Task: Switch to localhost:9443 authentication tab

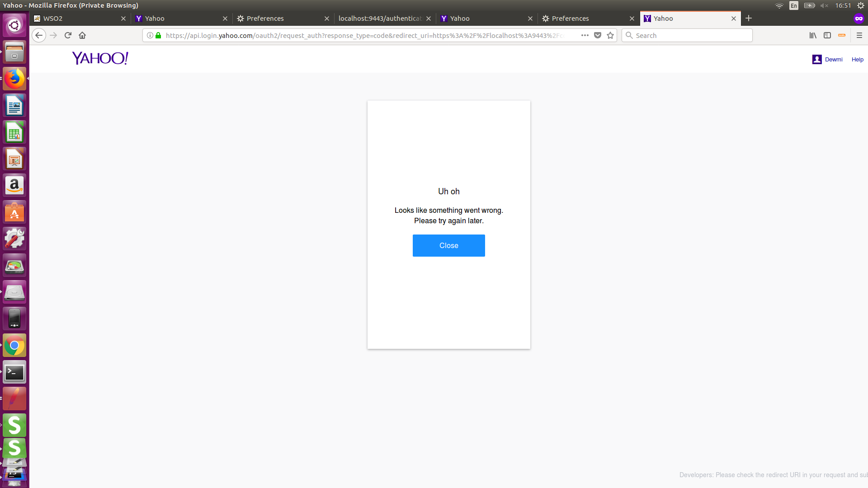Action: click(x=380, y=19)
